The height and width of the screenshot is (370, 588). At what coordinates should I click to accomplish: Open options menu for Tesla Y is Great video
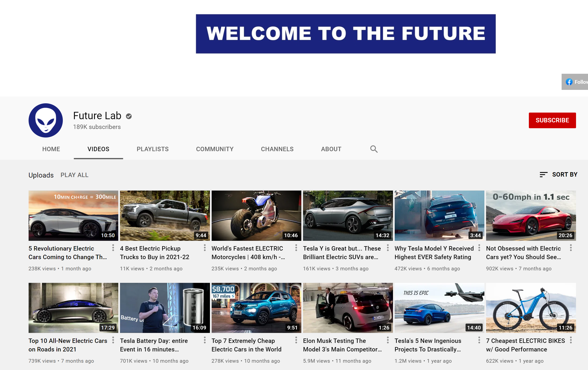pyautogui.click(x=388, y=248)
